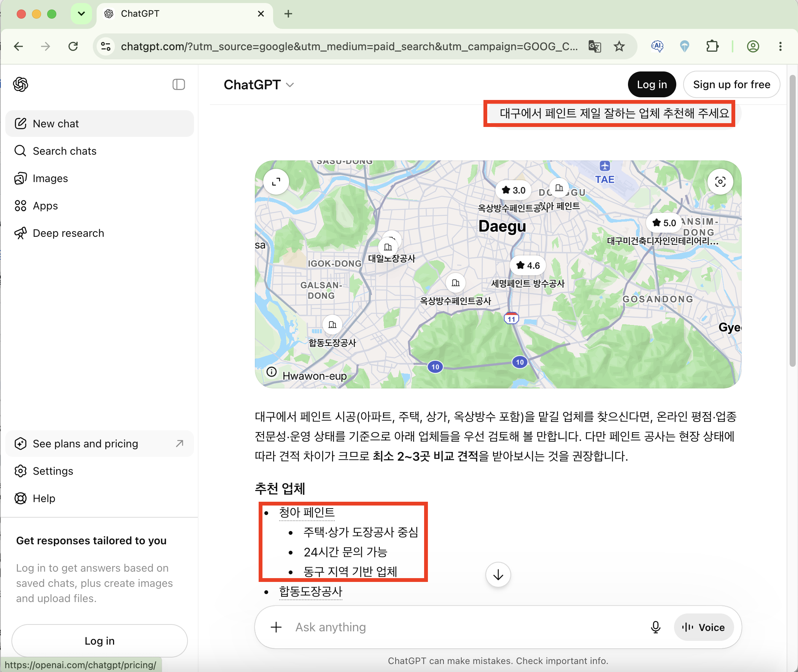Screen dimensions: 798x672
Task: Open the 청아 페인트 link in the list
Action: coord(307,512)
